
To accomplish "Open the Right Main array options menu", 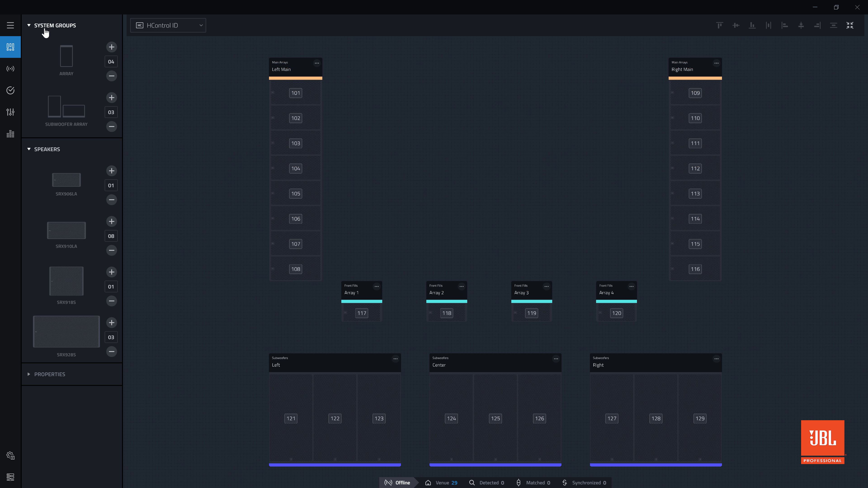I will pos(716,63).
